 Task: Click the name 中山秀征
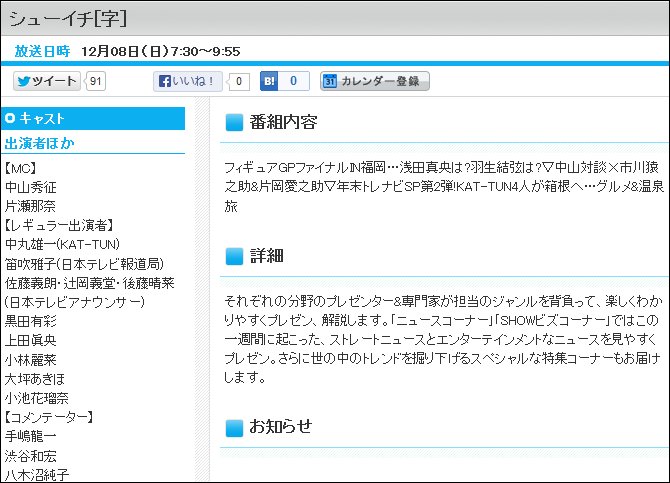click(x=30, y=187)
